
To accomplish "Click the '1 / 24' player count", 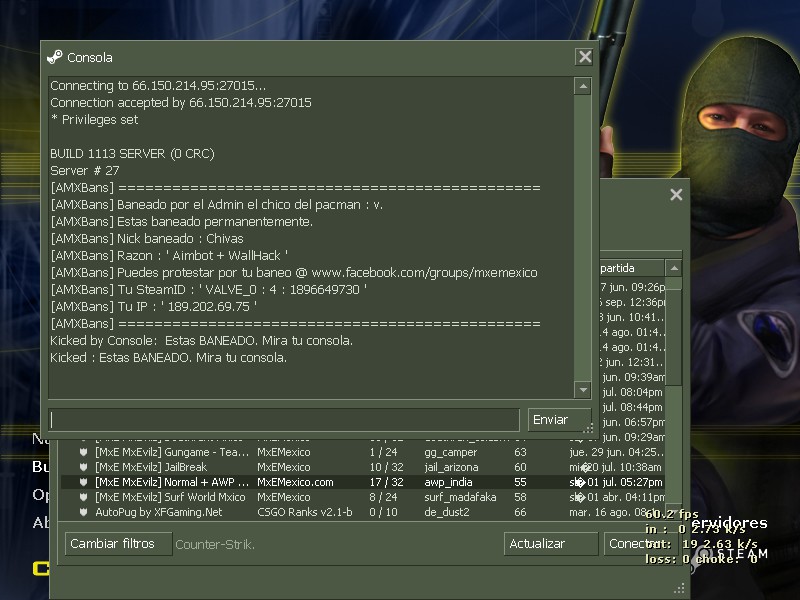I will point(383,452).
